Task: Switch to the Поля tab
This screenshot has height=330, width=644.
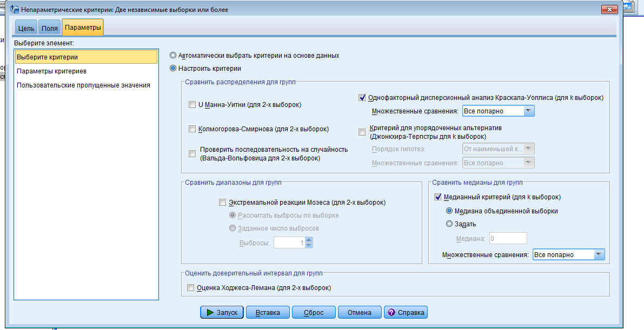Action: pyautogui.click(x=50, y=28)
